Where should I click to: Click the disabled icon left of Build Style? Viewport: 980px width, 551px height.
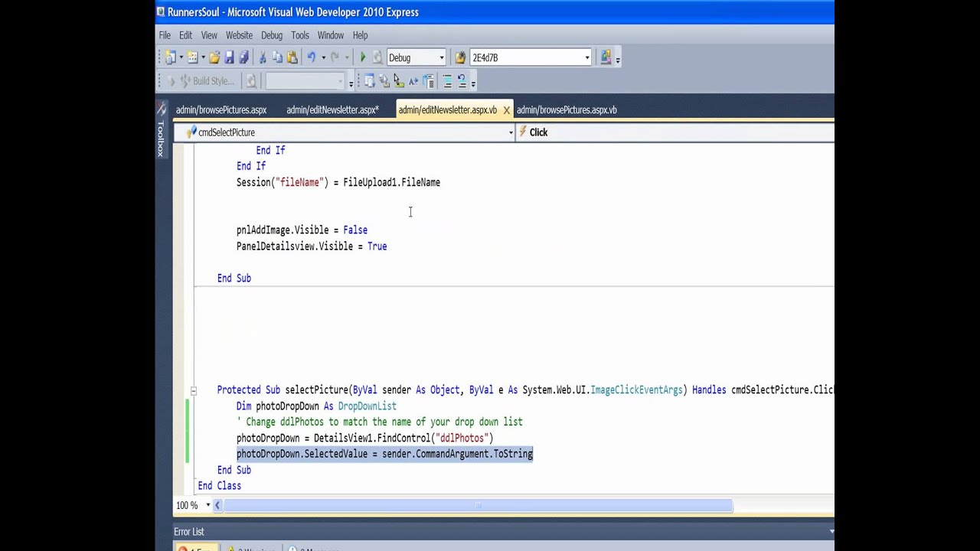coord(171,80)
